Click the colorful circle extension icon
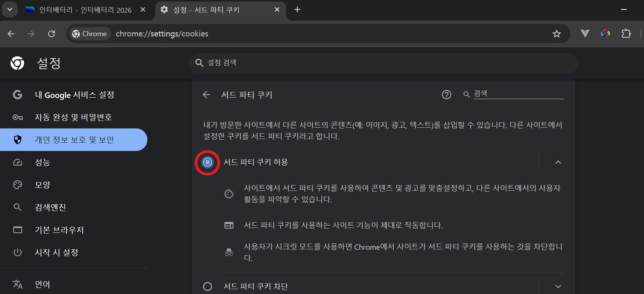Viewport: 644px width, 294px height. pyautogui.click(x=605, y=34)
